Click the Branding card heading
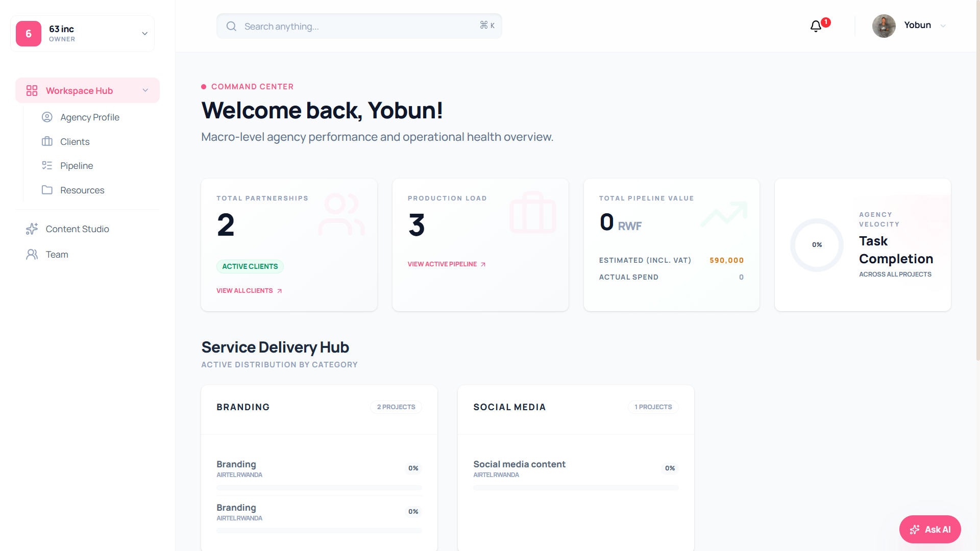This screenshot has height=551, width=980. point(243,407)
